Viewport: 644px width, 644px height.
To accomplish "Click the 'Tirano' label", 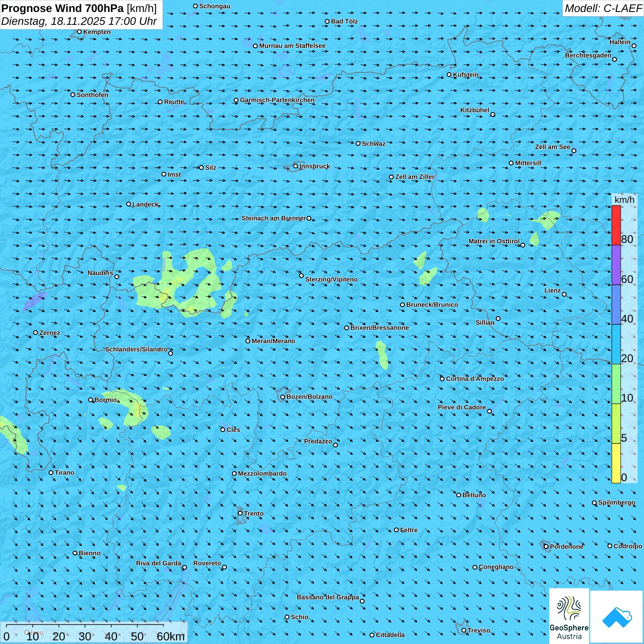I will point(64,472).
